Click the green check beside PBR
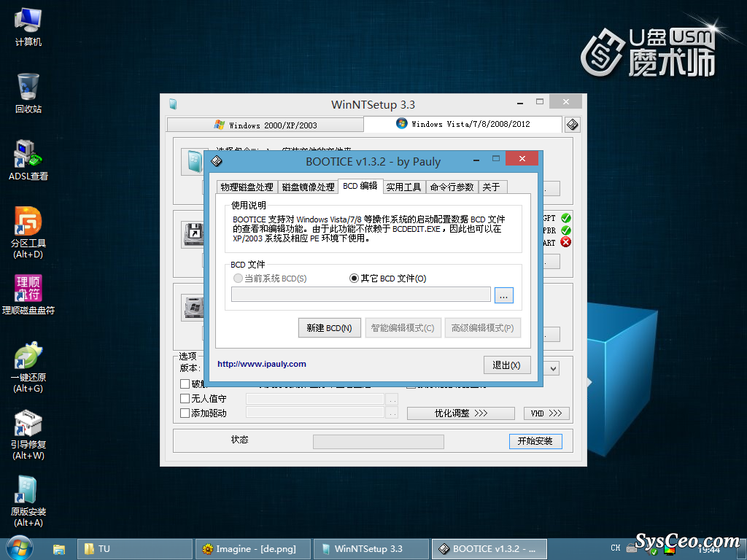Image resolution: width=747 pixels, height=560 pixels. pyautogui.click(x=565, y=230)
